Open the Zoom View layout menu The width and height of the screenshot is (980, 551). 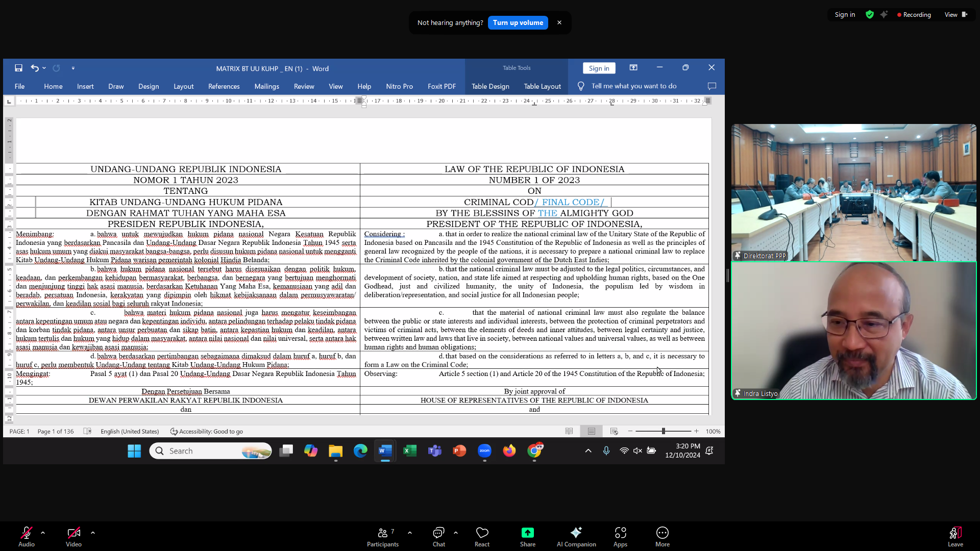[x=955, y=15]
